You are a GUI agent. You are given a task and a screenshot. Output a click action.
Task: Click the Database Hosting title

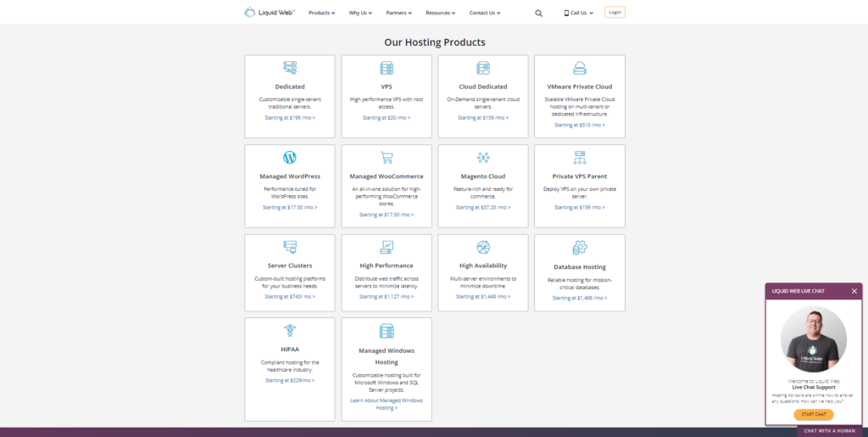tap(580, 267)
